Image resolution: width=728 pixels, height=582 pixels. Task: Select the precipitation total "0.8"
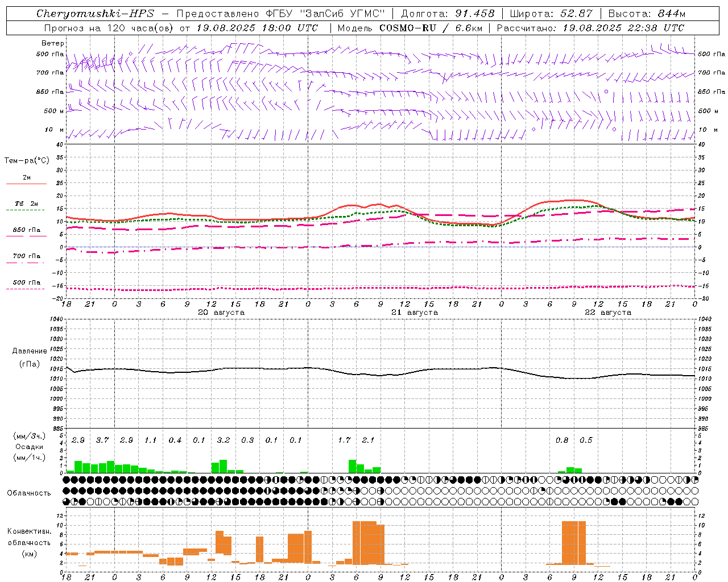tap(562, 440)
